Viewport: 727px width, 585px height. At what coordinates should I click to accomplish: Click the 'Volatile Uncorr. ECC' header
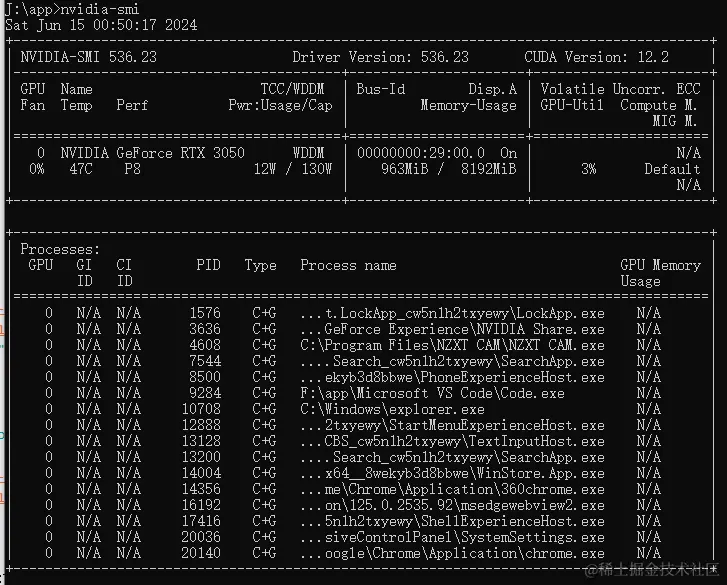point(620,89)
